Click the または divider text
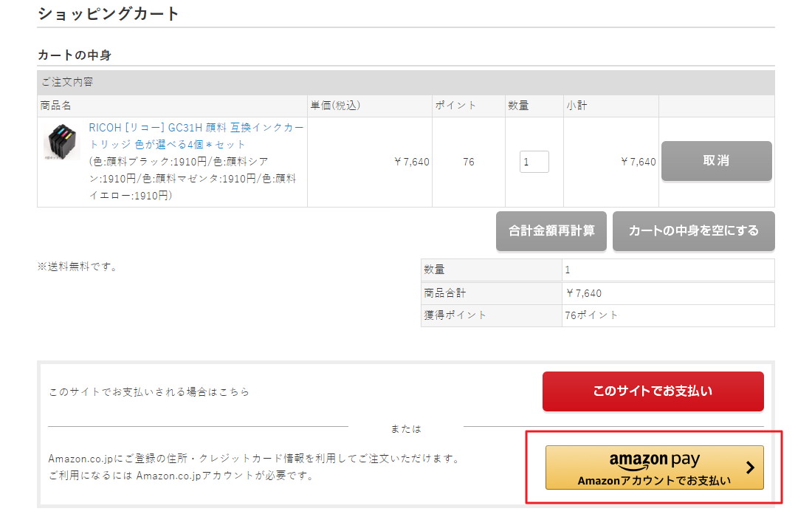812x517 pixels. tap(405, 428)
